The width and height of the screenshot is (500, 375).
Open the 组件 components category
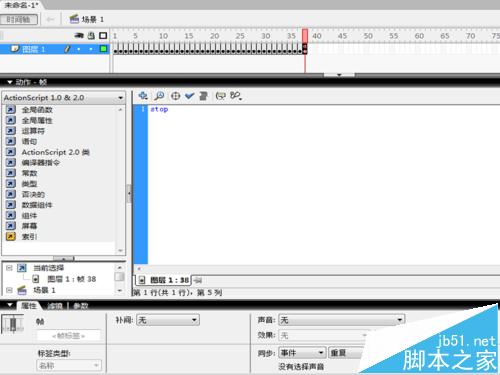(29, 215)
